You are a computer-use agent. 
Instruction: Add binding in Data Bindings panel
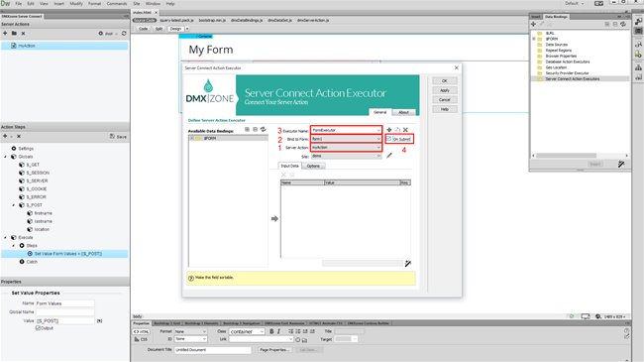533,24
